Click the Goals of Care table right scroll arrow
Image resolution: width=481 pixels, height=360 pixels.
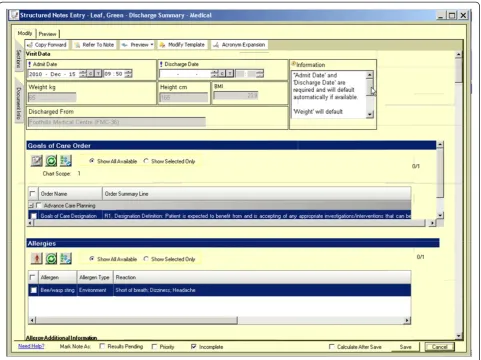(x=432, y=223)
